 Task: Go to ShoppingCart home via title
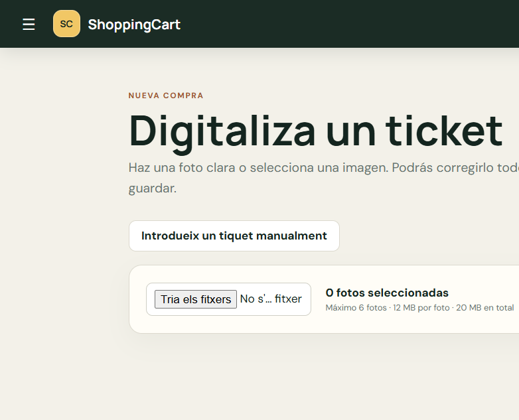tap(134, 25)
